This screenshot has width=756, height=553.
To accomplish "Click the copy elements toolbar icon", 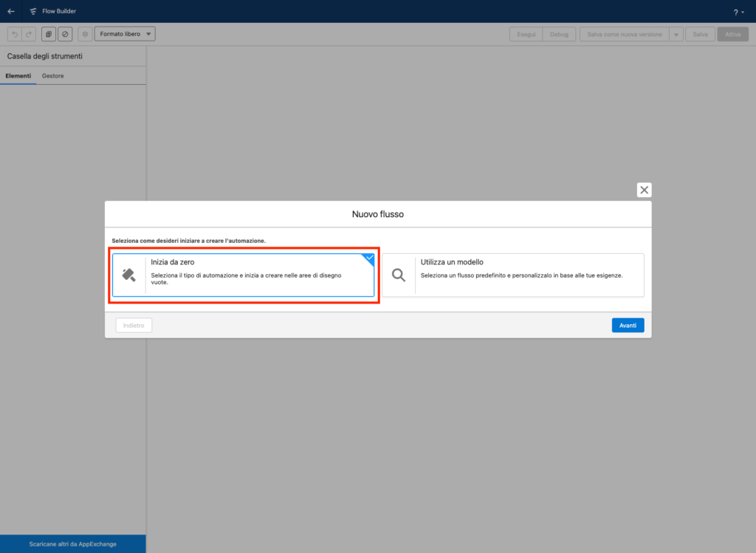I will 49,34.
